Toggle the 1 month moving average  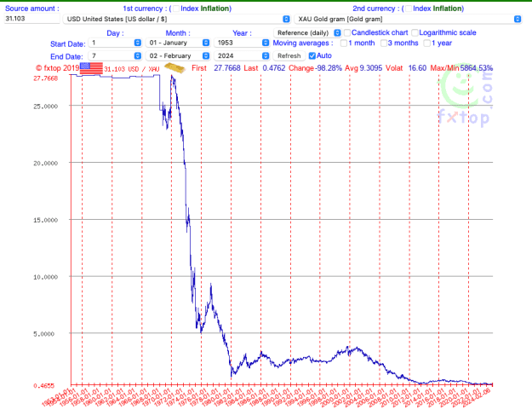(344, 43)
